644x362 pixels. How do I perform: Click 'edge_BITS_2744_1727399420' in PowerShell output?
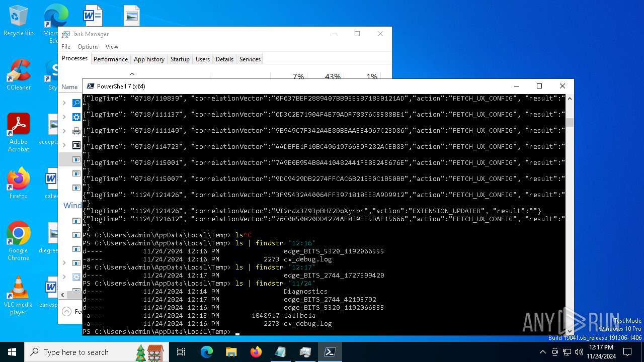coord(334,276)
